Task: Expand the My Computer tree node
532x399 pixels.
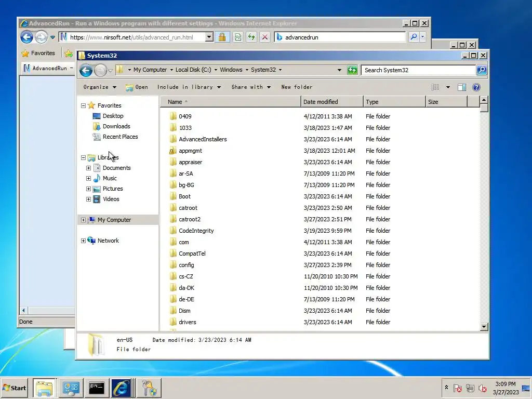Action: point(83,220)
